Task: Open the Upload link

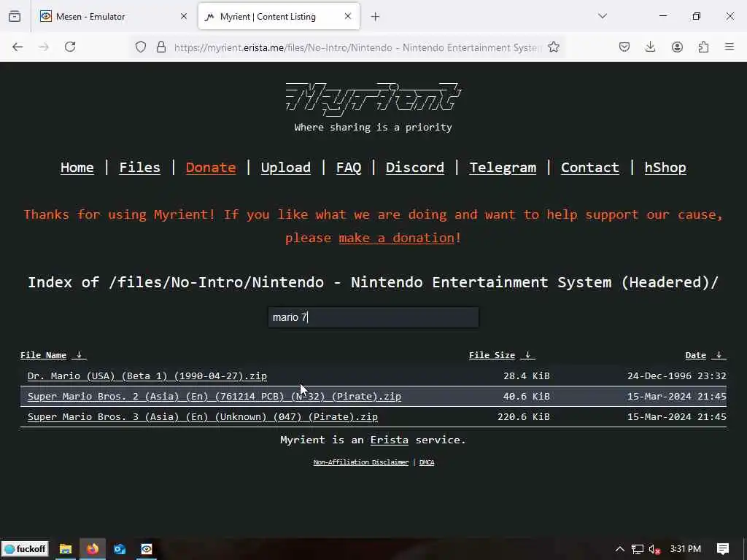Action: tap(286, 168)
